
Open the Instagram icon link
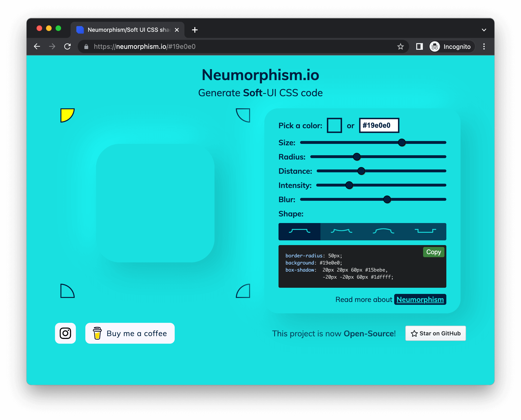(x=65, y=333)
